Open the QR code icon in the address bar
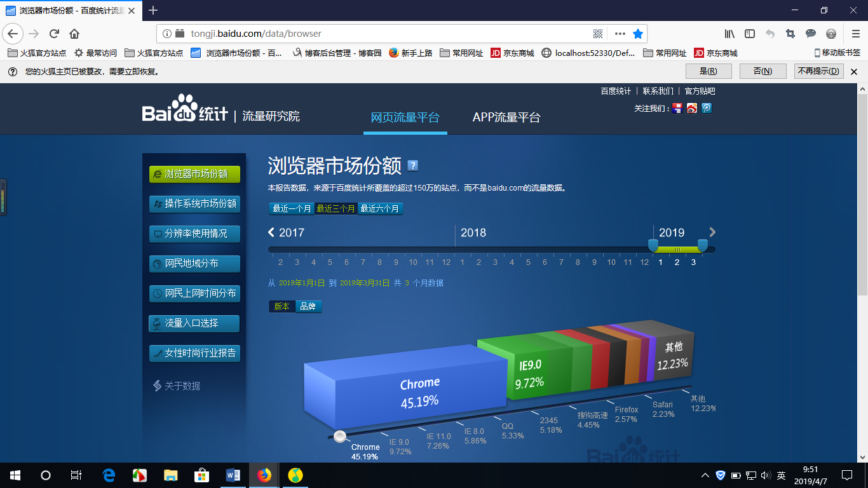 coord(598,34)
